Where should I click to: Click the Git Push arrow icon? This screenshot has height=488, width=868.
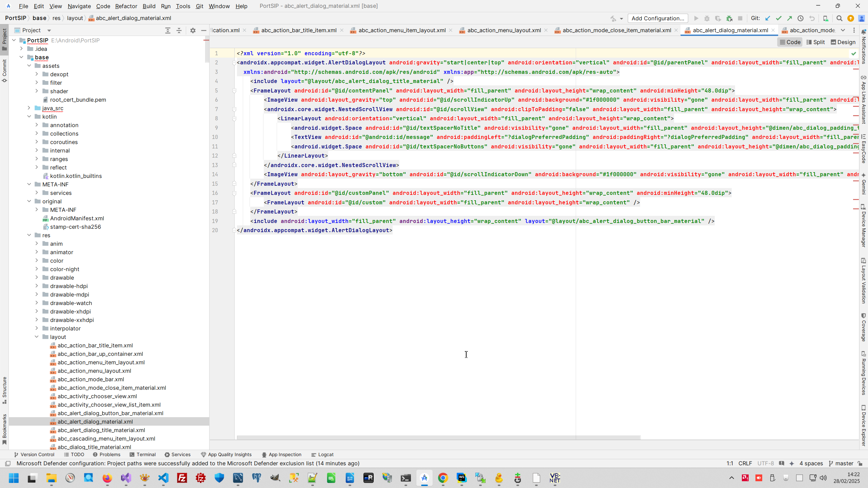coord(790,18)
